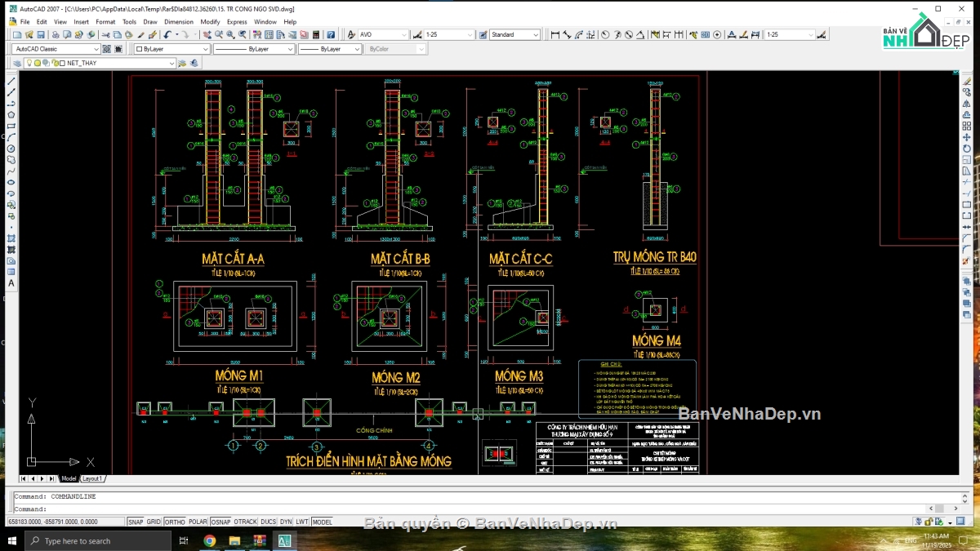Open the NET_THAY layer dropdown
The height and width of the screenshot is (551, 980).
[100, 63]
